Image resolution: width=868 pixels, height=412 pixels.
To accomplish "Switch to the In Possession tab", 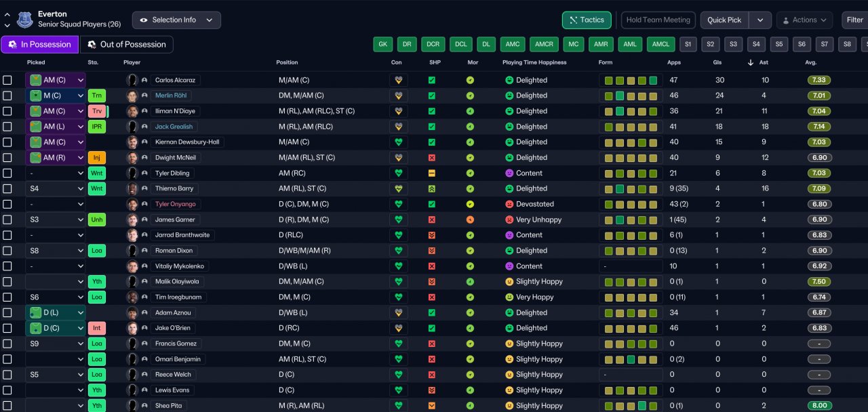I will click(x=39, y=45).
